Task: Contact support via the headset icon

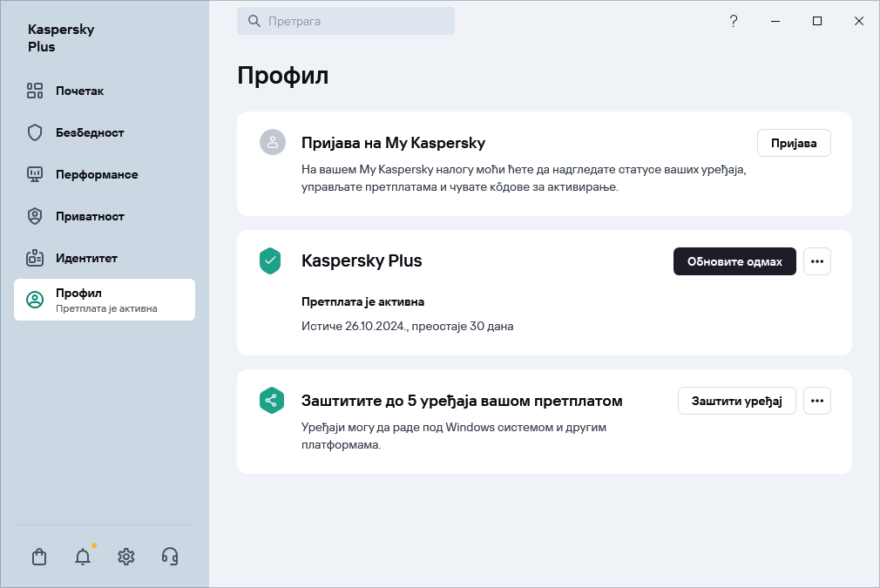Action: pyautogui.click(x=169, y=557)
